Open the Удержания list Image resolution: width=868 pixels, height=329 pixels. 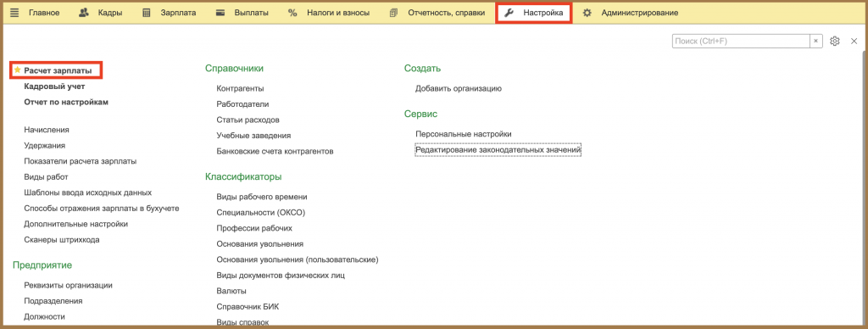pyautogui.click(x=44, y=146)
